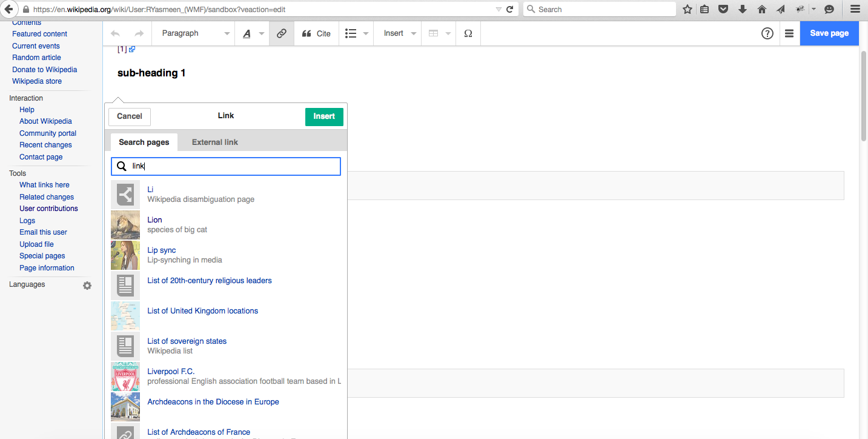
Task: Open the Upload file link
Action: [36, 244]
